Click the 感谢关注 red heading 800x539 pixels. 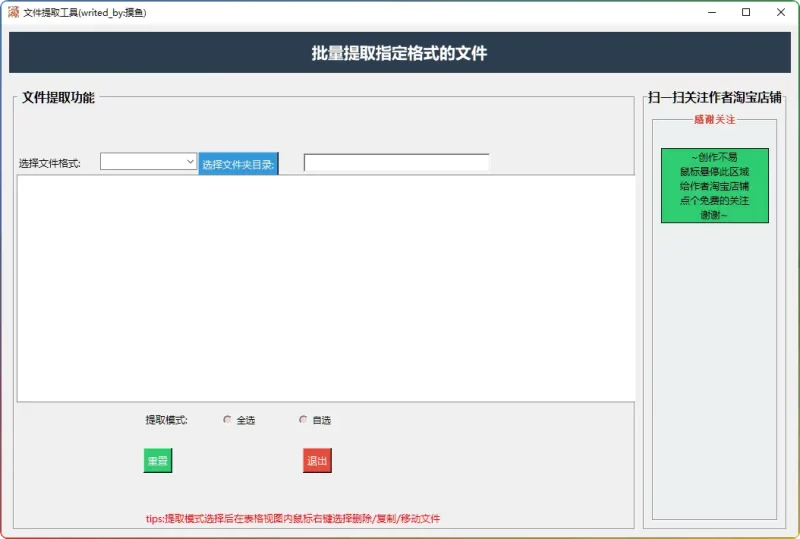click(714, 119)
